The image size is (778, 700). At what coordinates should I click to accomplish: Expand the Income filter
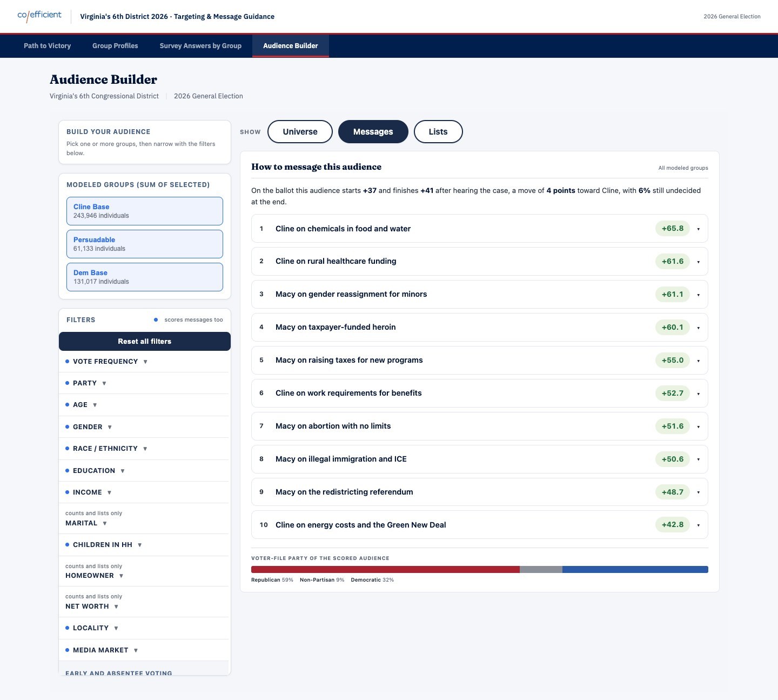pos(145,492)
